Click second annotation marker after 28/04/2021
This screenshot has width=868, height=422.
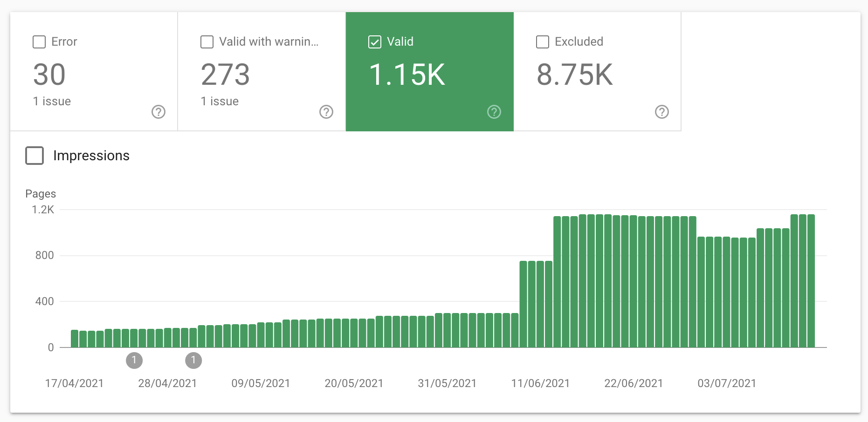(193, 360)
